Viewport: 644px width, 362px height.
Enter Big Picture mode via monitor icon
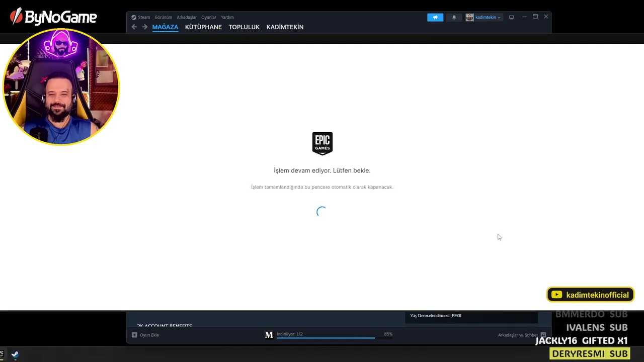pyautogui.click(x=511, y=17)
